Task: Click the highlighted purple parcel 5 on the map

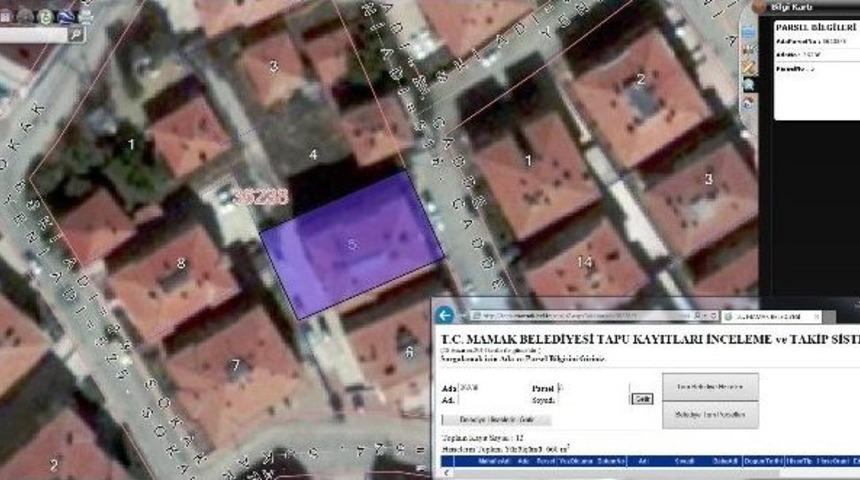Action: [x=352, y=244]
